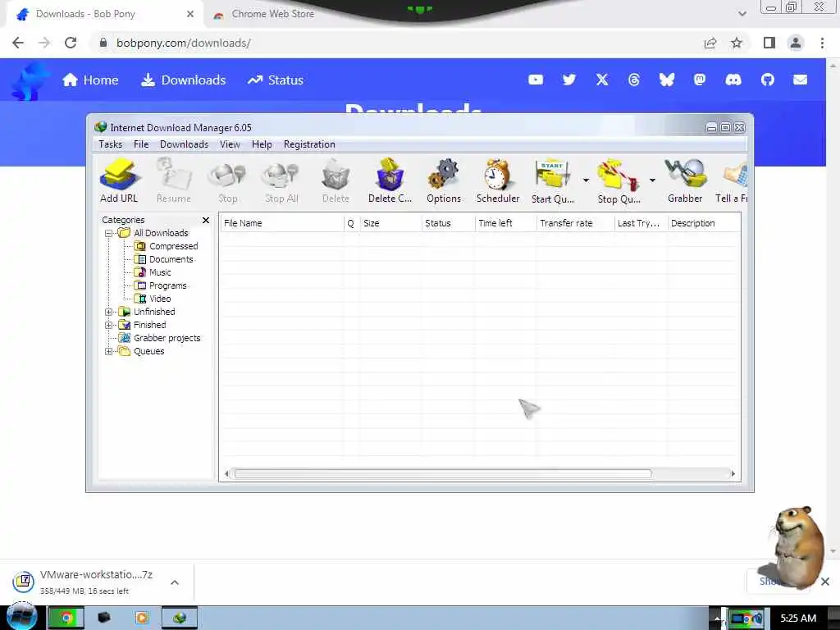Reload the page in Chrome

click(x=71, y=43)
